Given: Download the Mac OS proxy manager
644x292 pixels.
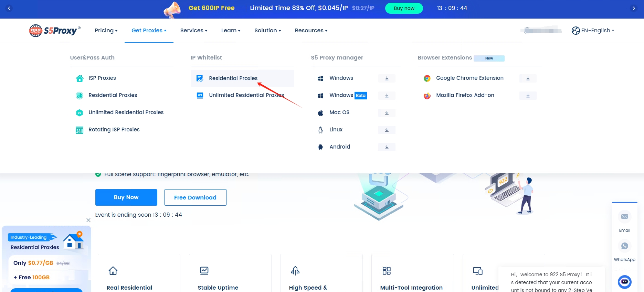Looking at the screenshot, I should (387, 113).
